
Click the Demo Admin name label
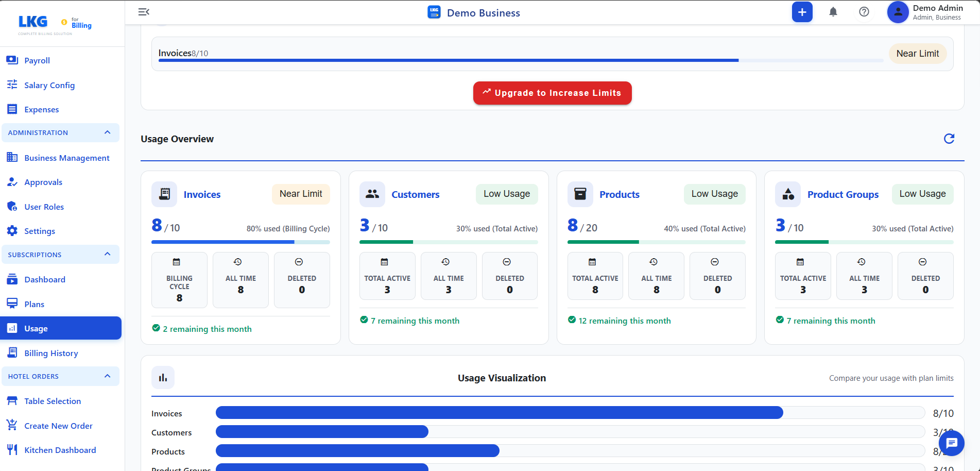point(938,8)
